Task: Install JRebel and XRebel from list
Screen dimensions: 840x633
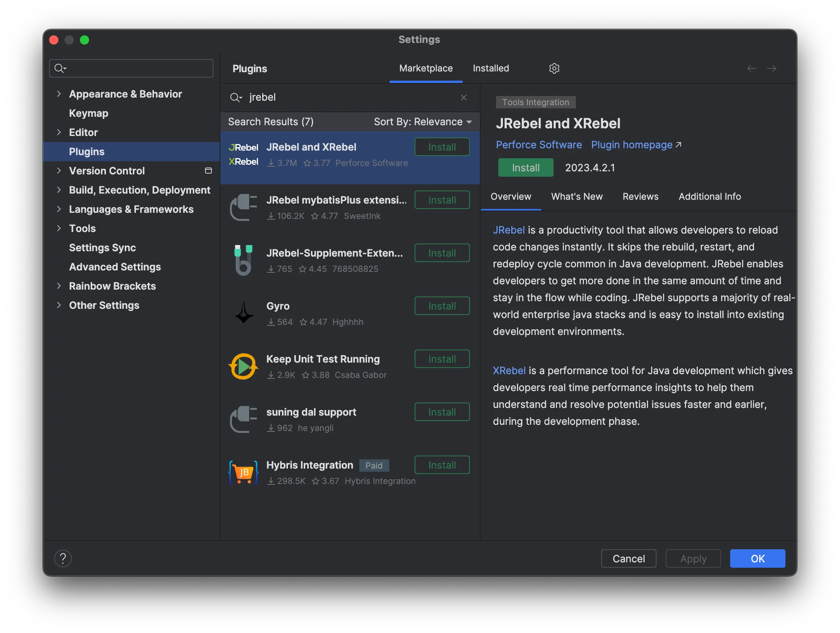Action: click(442, 147)
